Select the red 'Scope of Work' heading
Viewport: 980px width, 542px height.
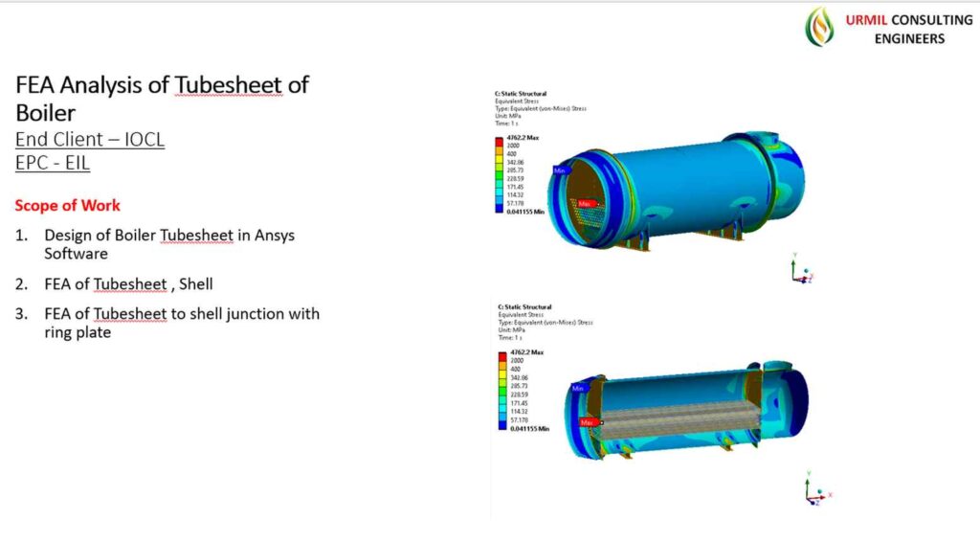click(x=68, y=205)
